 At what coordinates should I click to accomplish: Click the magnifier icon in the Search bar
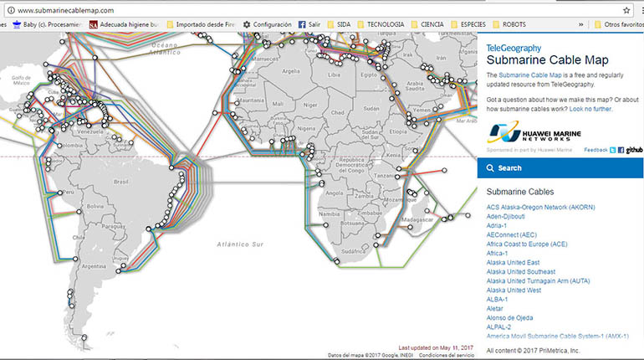tap(490, 168)
